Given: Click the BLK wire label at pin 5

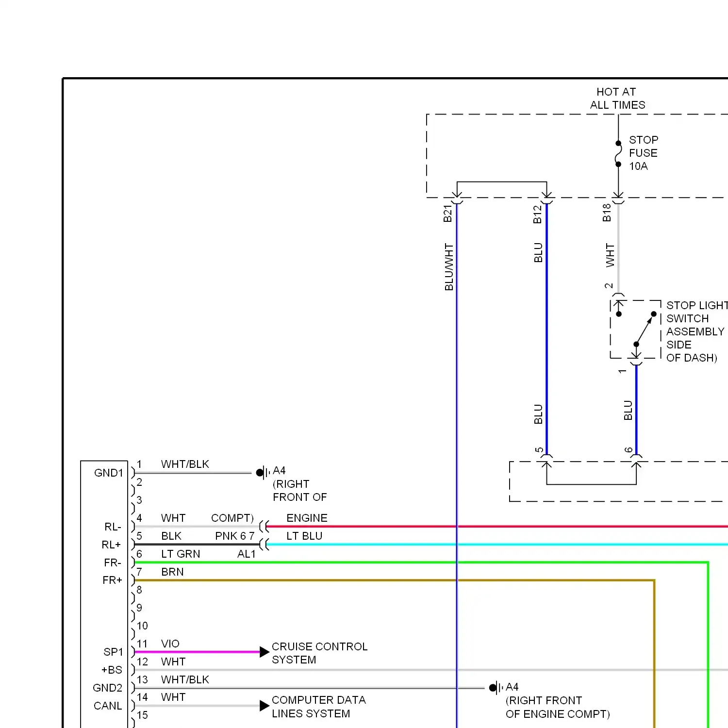Looking at the screenshot, I should pos(171,536).
